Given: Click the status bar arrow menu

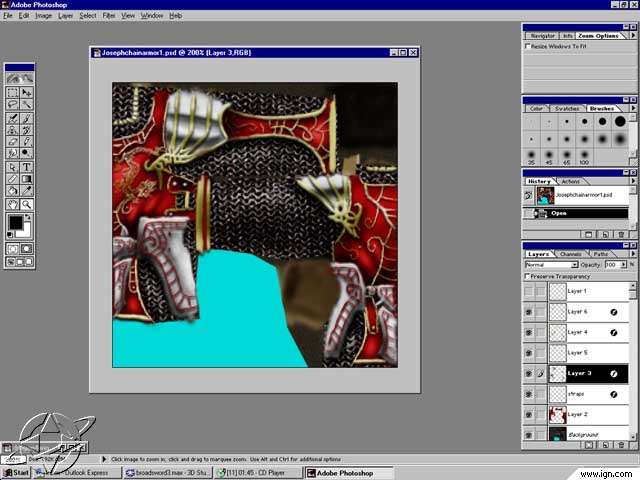Looking at the screenshot, I should (104, 459).
